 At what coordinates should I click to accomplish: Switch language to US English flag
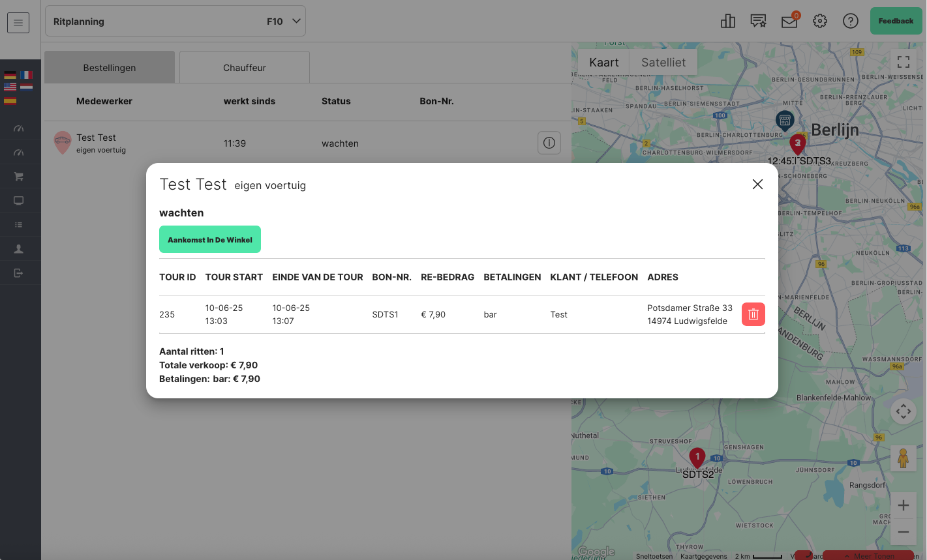pos(10,86)
